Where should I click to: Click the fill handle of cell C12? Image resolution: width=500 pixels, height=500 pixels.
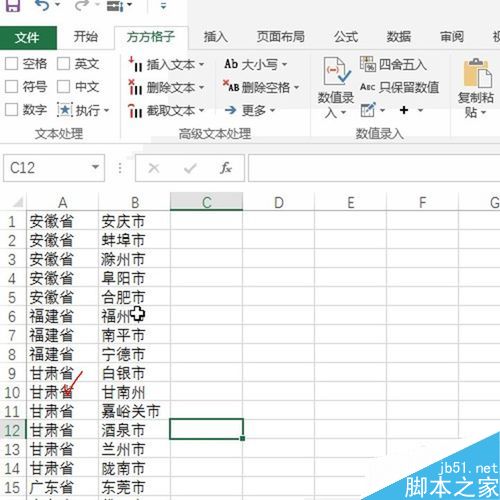(x=242, y=438)
